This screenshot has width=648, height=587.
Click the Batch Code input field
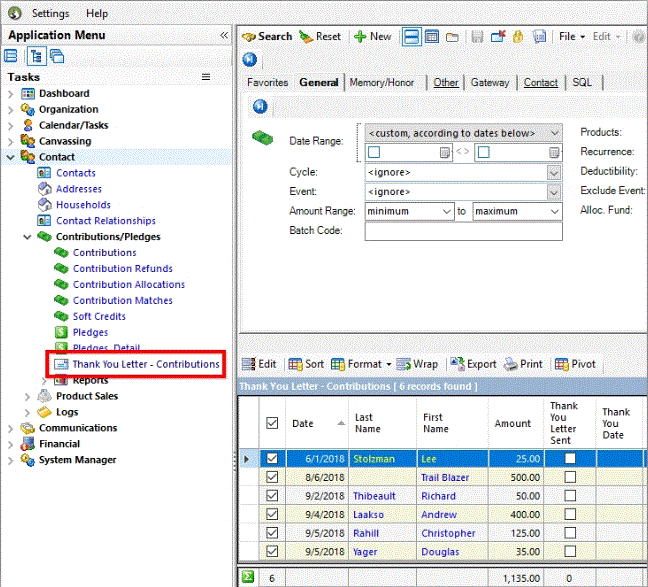[x=463, y=231]
